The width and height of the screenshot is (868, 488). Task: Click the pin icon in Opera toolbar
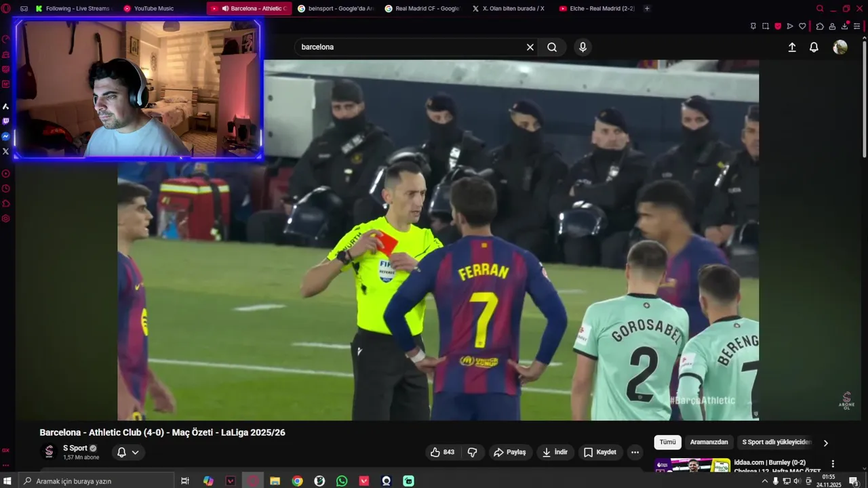click(753, 26)
